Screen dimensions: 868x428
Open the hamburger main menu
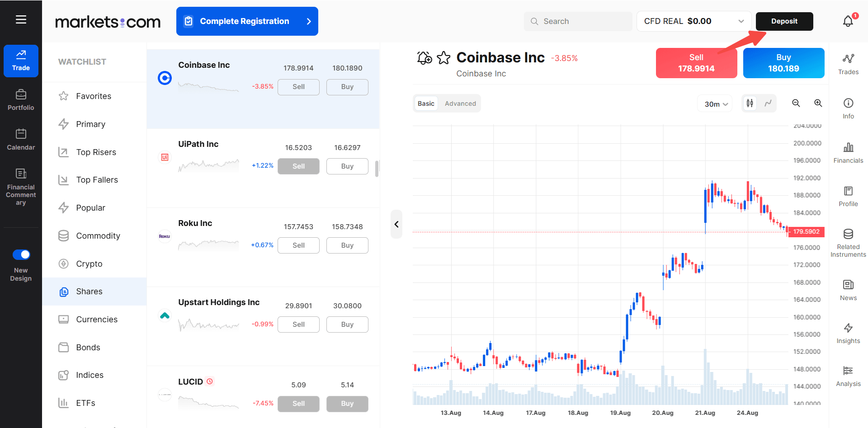pyautogui.click(x=21, y=19)
